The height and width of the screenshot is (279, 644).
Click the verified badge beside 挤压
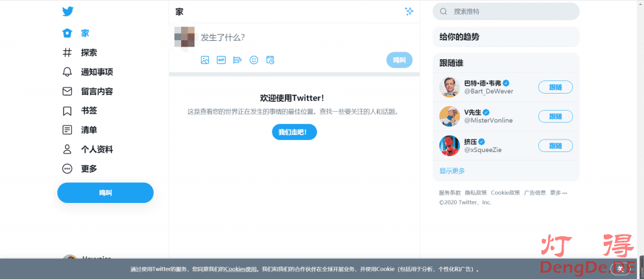click(482, 141)
